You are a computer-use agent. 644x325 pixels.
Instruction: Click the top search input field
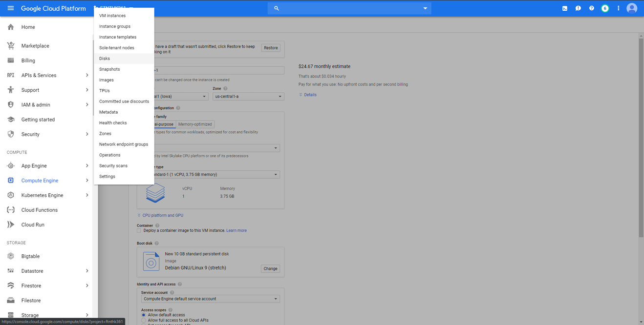tap(349, 8)
